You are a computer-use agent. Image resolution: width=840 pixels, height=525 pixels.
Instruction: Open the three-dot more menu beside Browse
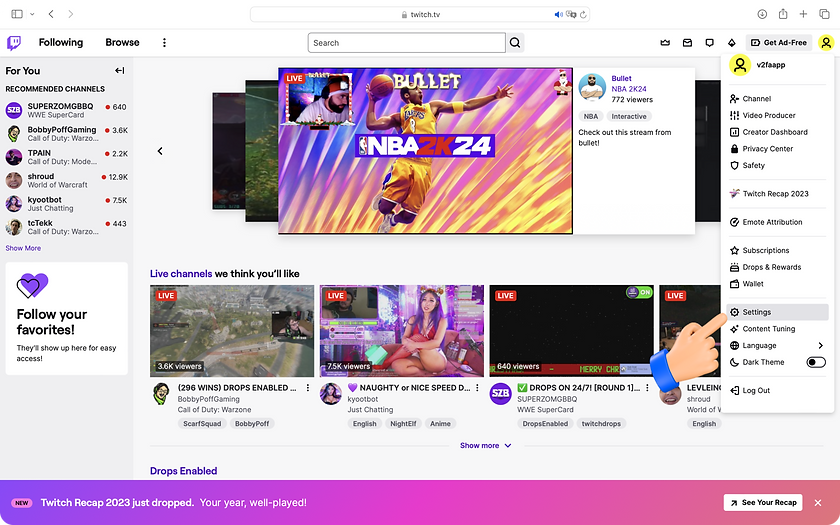[164, 42]
